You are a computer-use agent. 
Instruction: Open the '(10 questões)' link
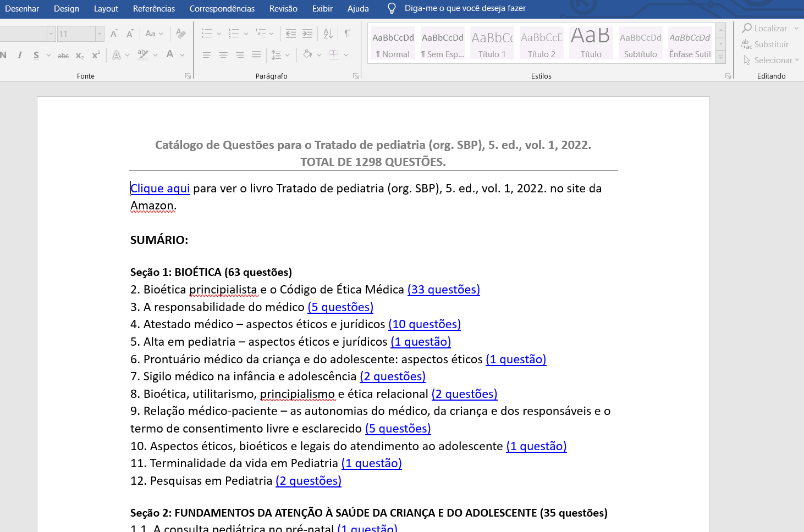click(425, 324)
